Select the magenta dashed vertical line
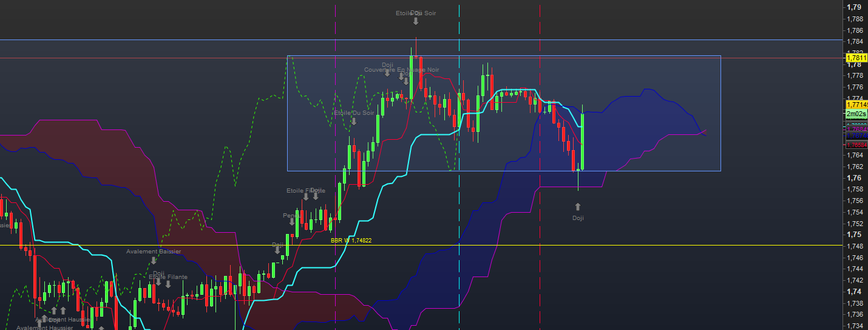The height and width of the screenshot is (330, 868). (336, 182)
